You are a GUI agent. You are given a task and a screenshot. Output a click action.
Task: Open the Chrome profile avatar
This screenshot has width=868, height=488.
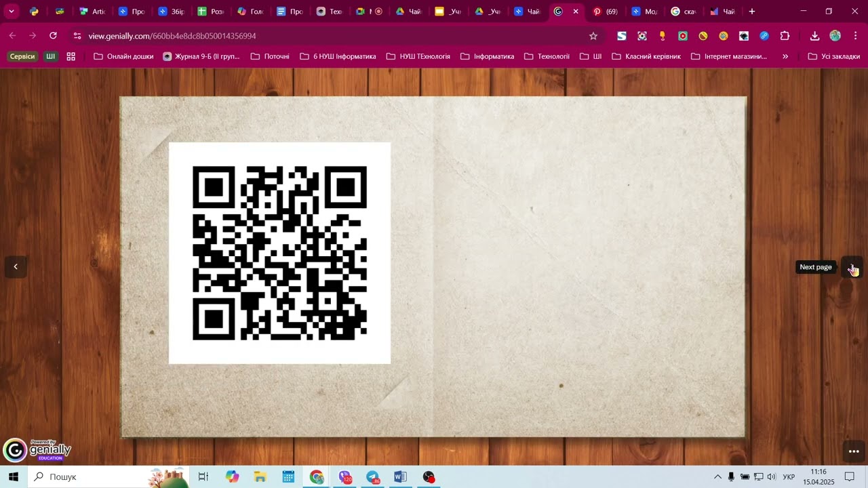point(835,36)
